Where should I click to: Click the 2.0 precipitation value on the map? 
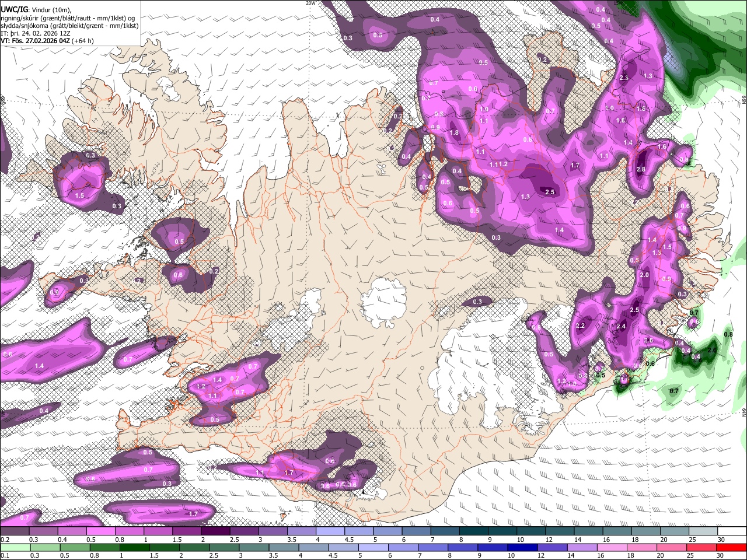644,275
